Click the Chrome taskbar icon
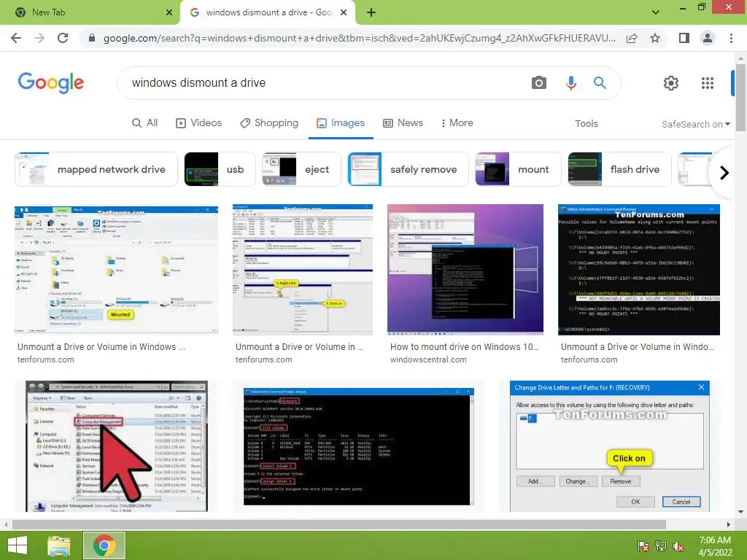 (104, 545)
